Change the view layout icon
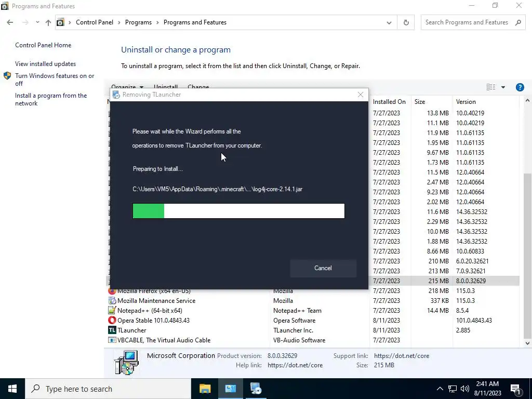The height and width of the screenshot is (399, 532). coord(490,87)
